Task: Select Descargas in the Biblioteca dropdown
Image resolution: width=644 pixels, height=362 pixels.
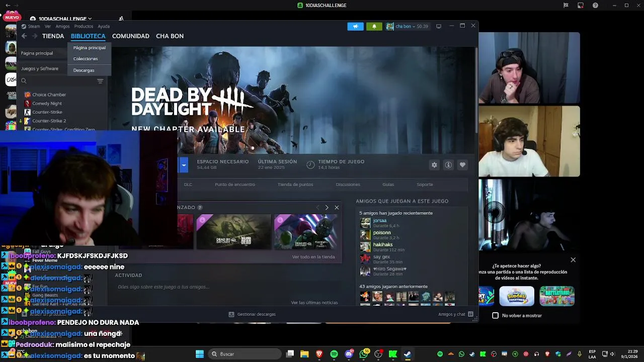Action: 84,70
